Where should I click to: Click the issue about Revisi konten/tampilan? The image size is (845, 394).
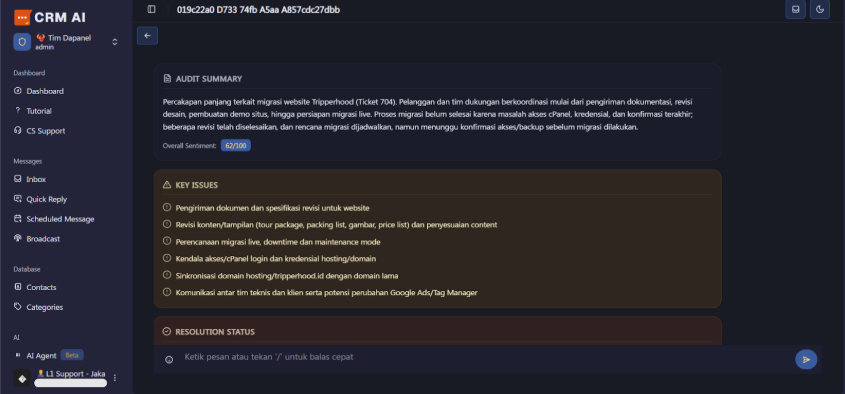click(336, 225)
